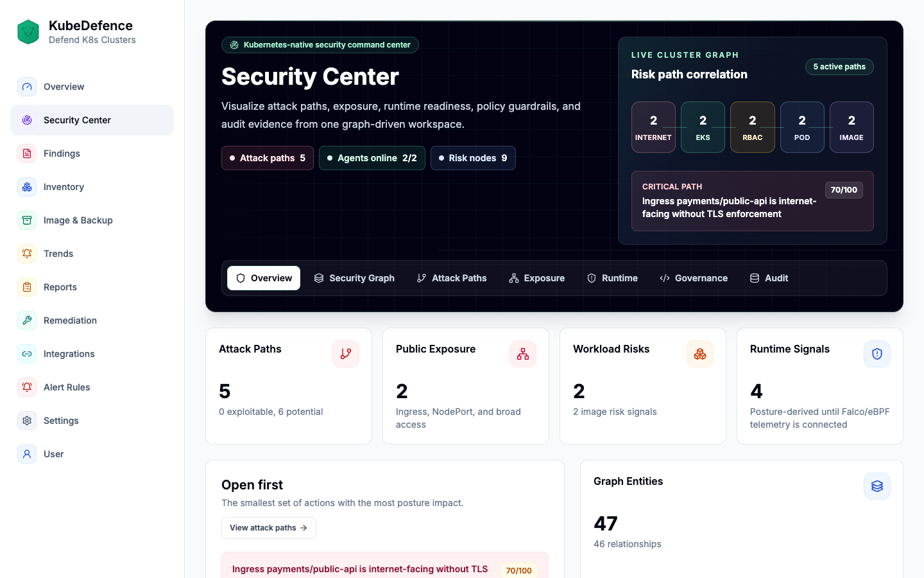Open the Attack Paths summary card

tap(289, 386)
